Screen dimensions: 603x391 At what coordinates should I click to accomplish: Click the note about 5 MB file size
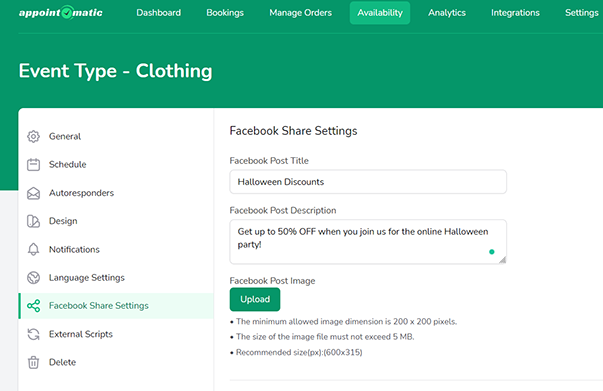(x=322, y=337)
